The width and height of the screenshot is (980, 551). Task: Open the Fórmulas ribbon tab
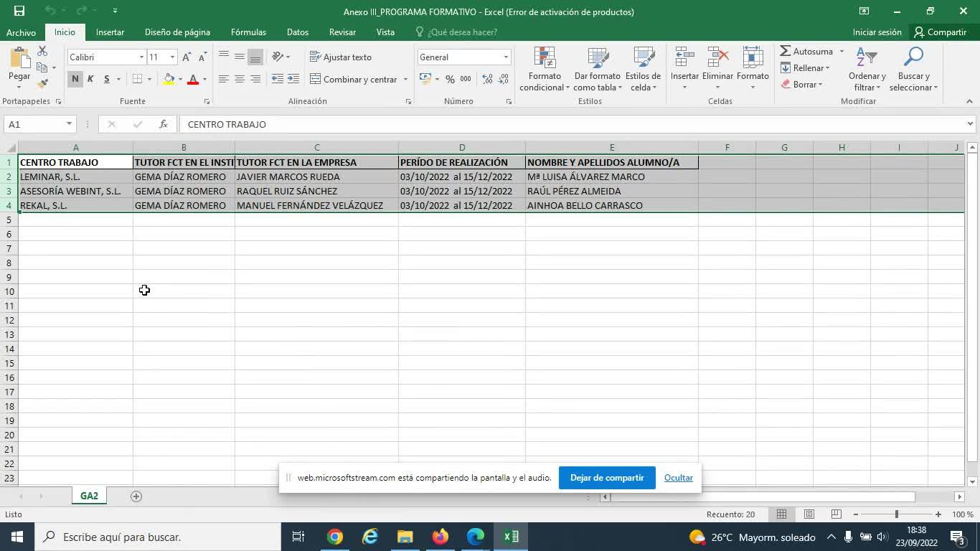tap(248, 32)
